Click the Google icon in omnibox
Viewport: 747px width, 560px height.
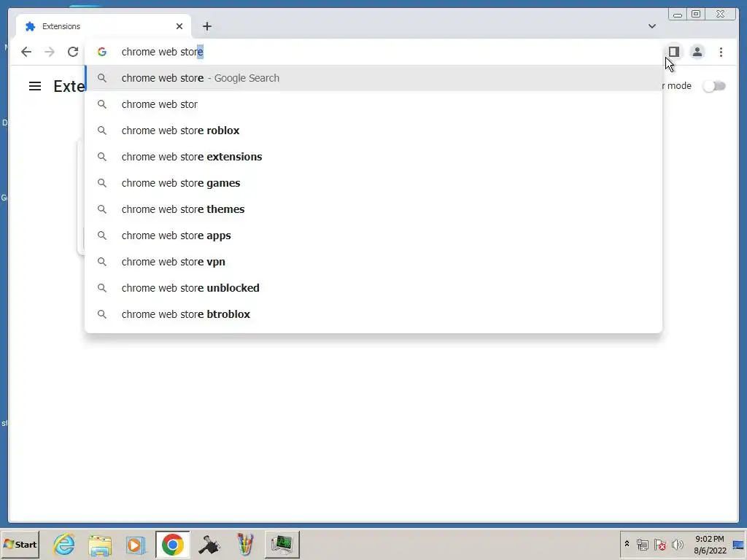pyautogui.click(x=102, y=52)
